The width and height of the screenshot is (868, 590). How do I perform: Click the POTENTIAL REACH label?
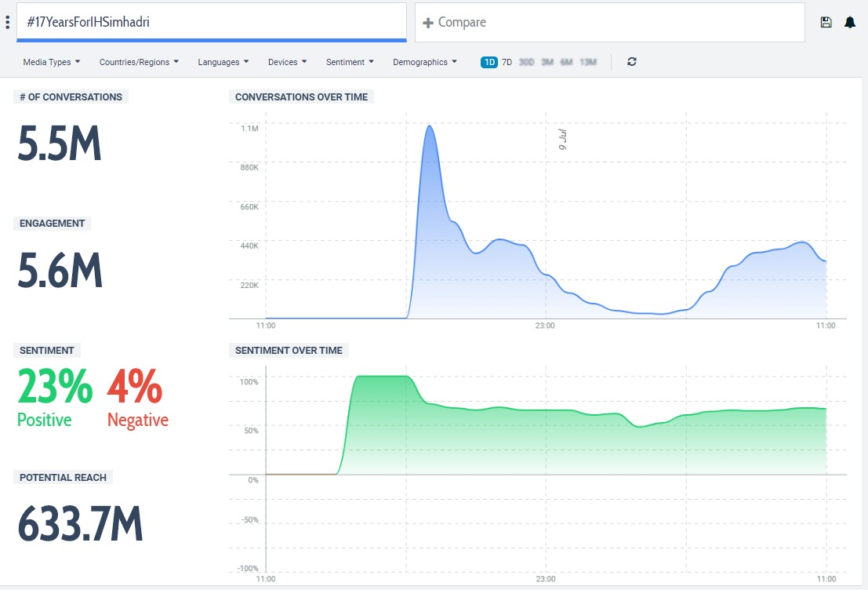pyautogui.click(x=63, y=478)
